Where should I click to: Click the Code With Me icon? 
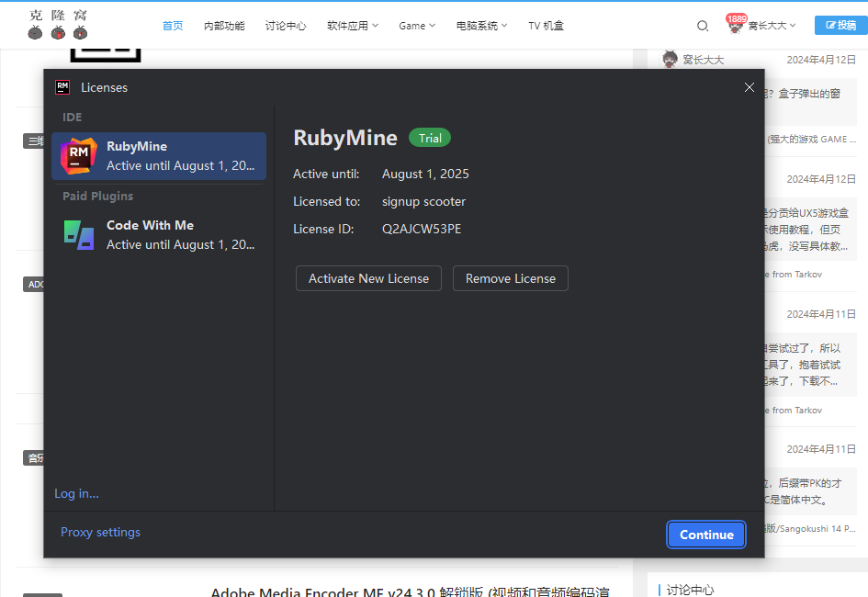[79, 235]
